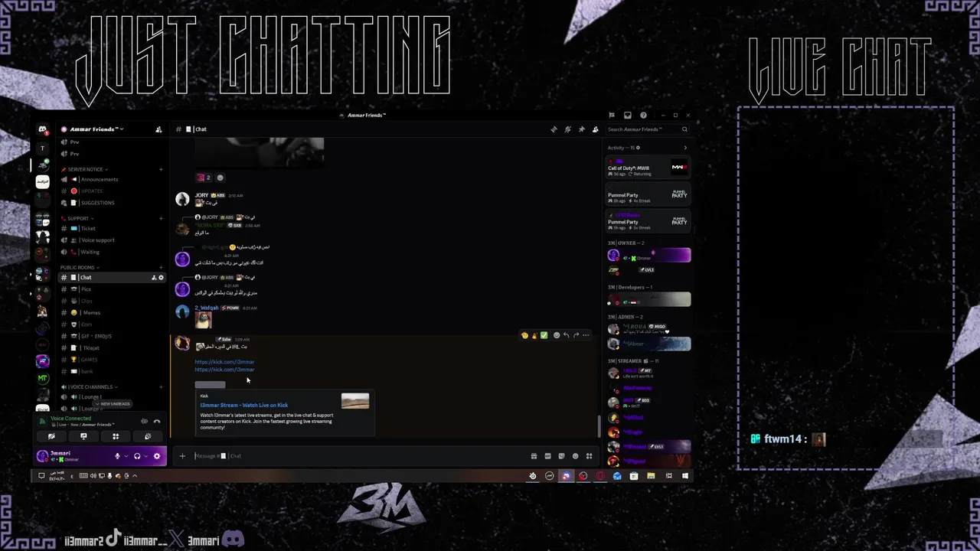This screenshot has height=551, width=980.
Task: Open the apps launcher in message box
Action: 589,456
